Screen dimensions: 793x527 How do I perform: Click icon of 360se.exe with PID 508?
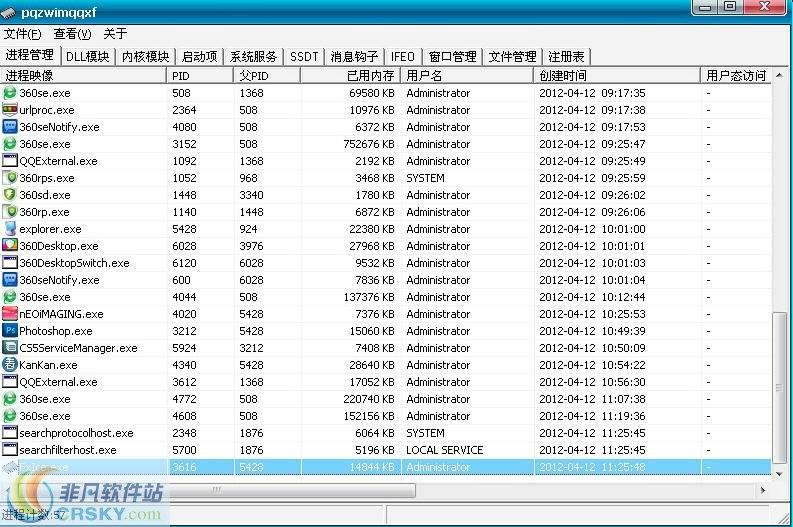click(10, 93)
